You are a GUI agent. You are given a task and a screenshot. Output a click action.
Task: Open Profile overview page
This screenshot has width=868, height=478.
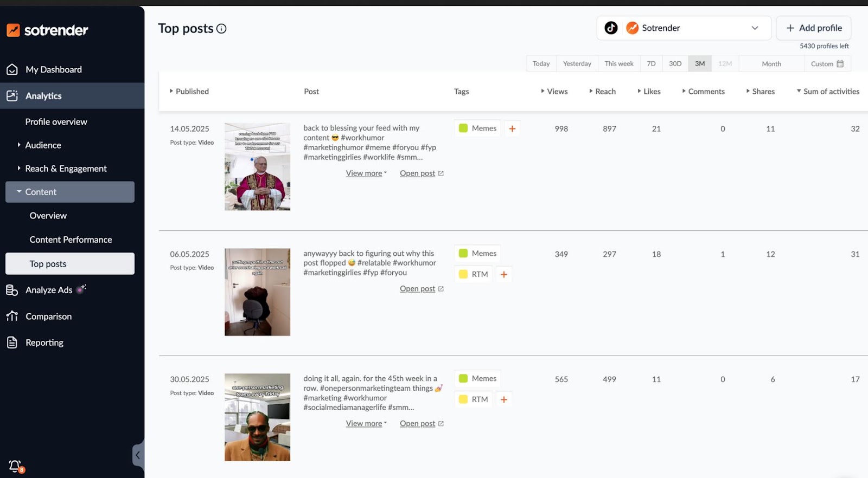click(x=56, y=122)
